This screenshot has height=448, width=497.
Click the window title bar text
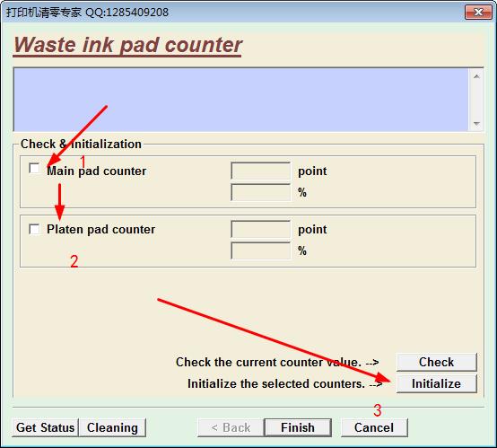[x=88, y=13]
